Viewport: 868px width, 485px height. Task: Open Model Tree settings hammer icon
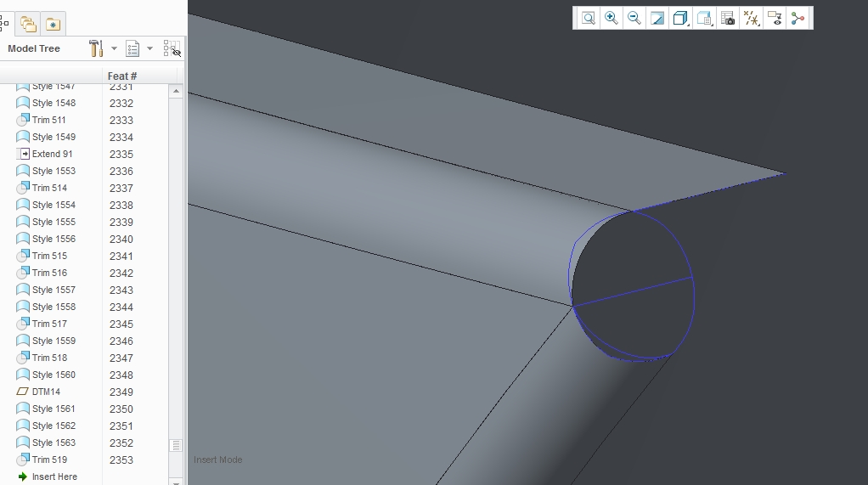(96, 48)
